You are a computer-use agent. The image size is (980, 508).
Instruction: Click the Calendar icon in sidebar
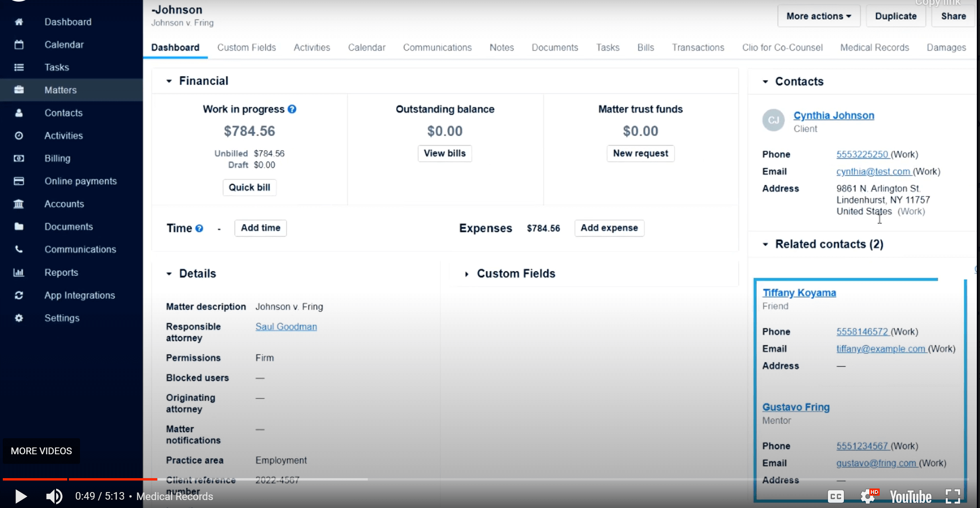click(x=19, y=45)
